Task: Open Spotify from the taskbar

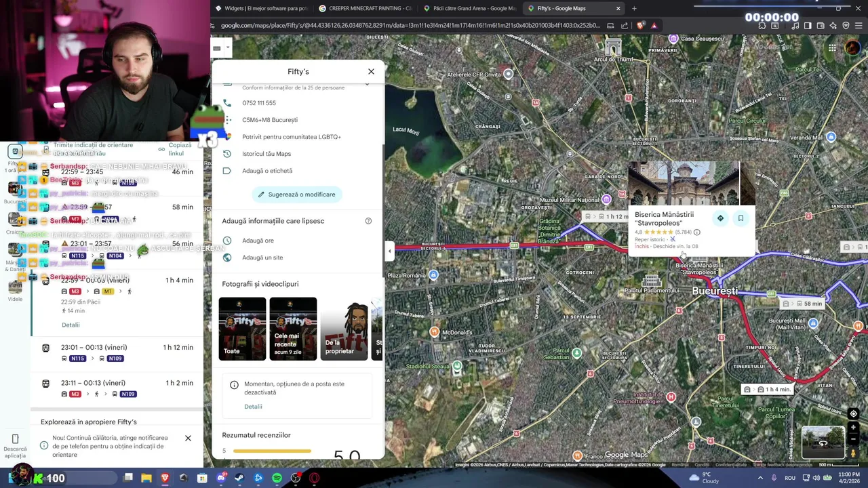Action: (277, 478)
